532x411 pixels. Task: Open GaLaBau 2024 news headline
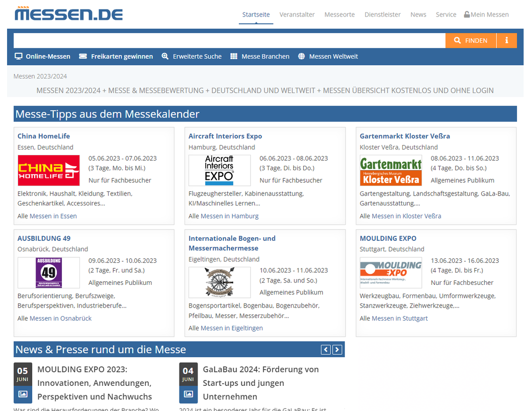tap(260, 383)
